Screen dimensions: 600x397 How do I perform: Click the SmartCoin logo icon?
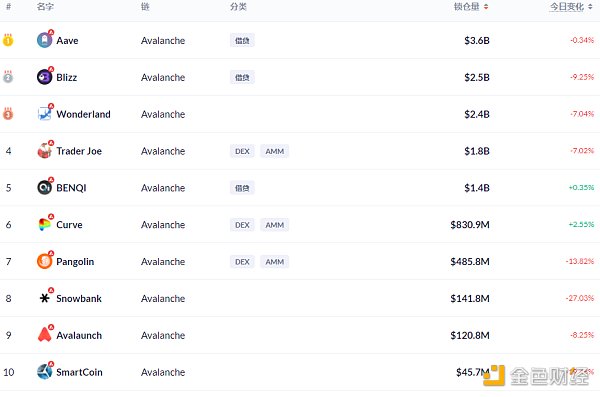coord(44,372)
